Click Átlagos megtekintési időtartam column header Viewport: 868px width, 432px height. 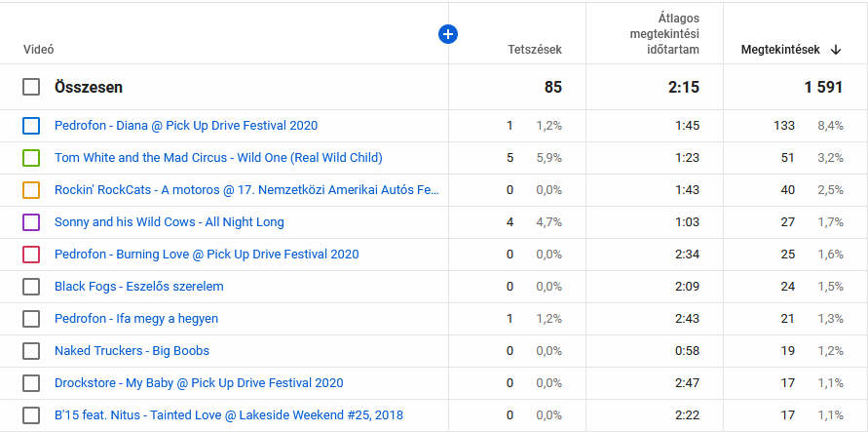pyautogui.click(x=663, y=34)
